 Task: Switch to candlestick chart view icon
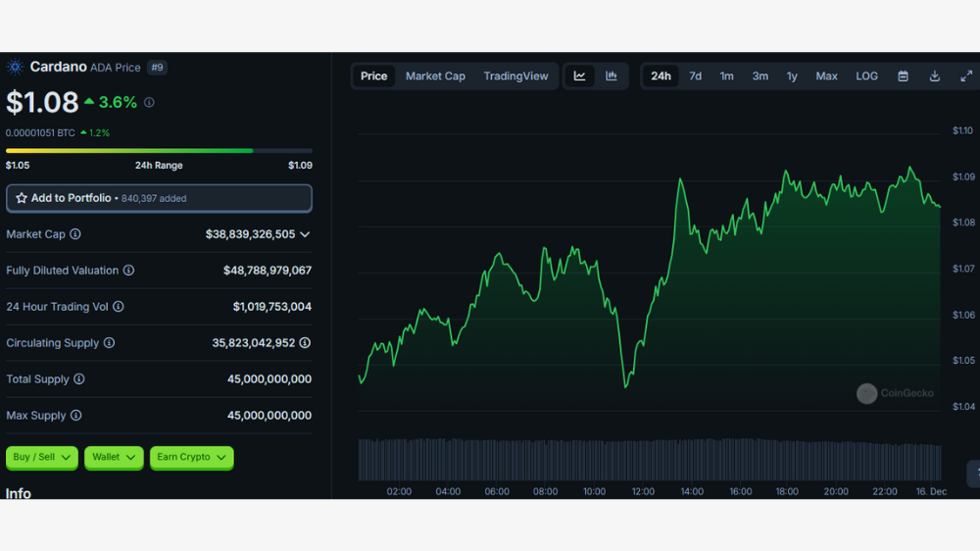(612, 76)
